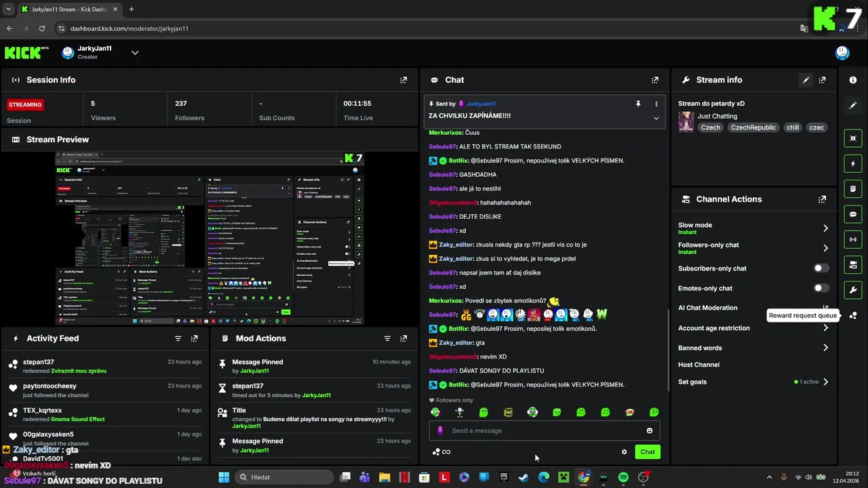868x488 pixels.
Task: Collapse the pinned message chevron
Action: pos(656,118)
